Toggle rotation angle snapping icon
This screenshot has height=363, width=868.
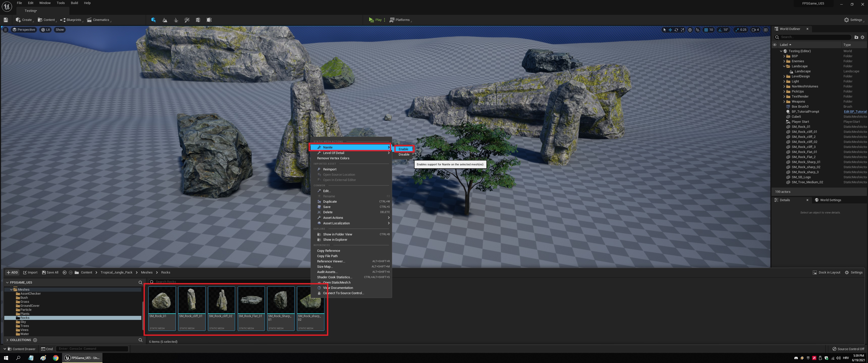coord(720,30)
